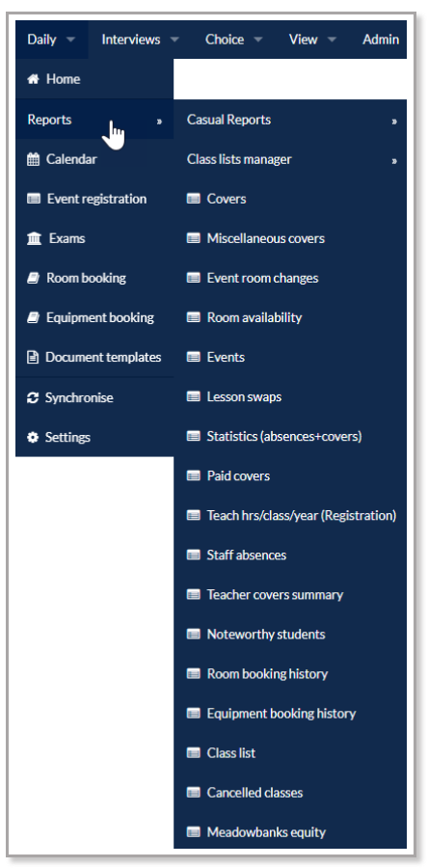428x868 pixels.
Task: Click the Equipment booking book icon
Action: [x=33, y=317]
